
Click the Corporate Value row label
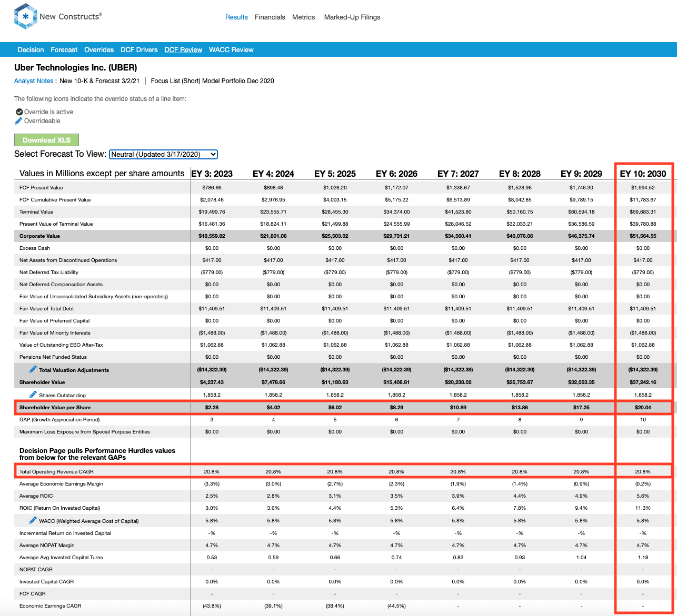39,236
